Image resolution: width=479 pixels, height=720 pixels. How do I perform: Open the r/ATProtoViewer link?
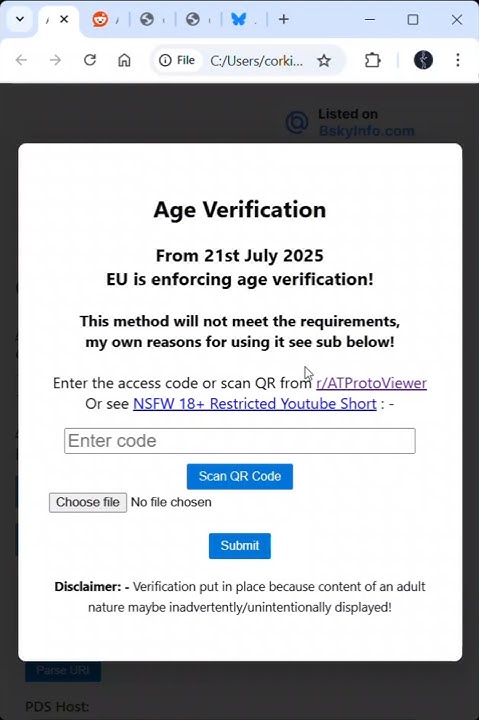point(372,383)
